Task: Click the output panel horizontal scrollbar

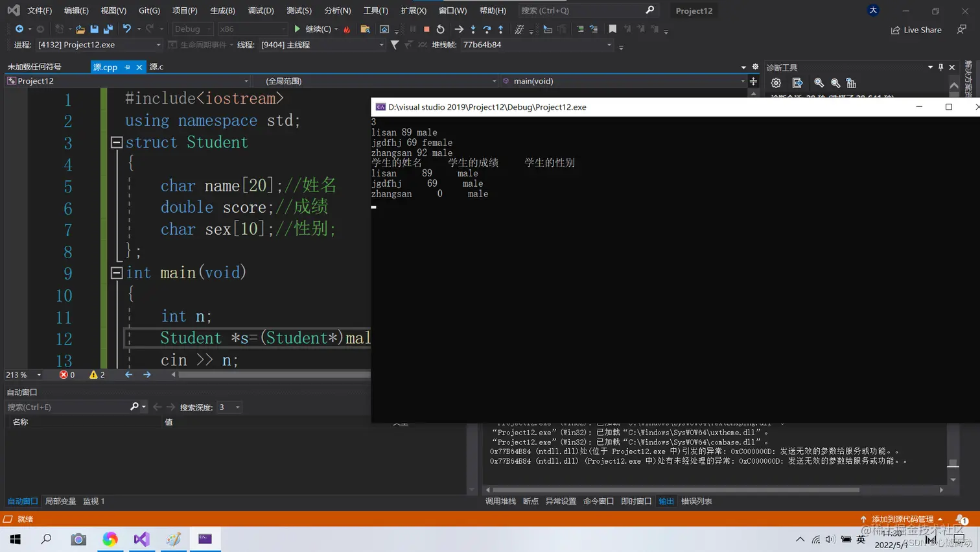Action: tap(676, 490)
